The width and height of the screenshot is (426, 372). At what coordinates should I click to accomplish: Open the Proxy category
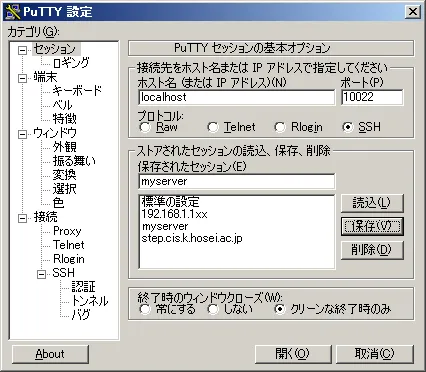click(x=67, y=231)
